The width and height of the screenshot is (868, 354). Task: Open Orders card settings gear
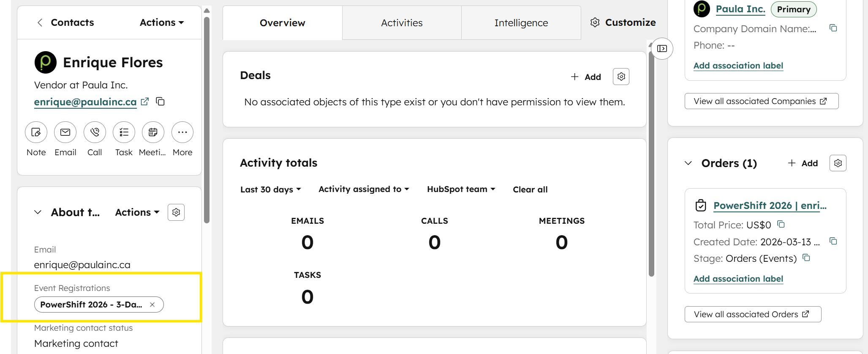point(838,163)
